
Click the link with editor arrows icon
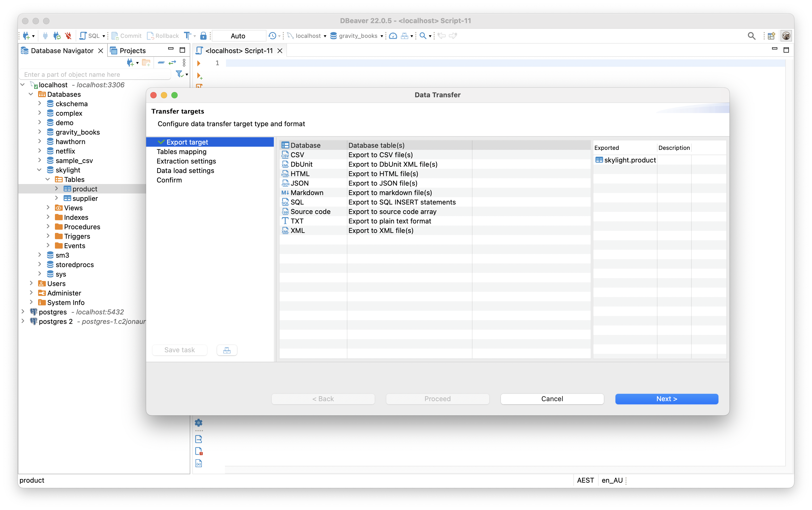click(x=172, y=62)
